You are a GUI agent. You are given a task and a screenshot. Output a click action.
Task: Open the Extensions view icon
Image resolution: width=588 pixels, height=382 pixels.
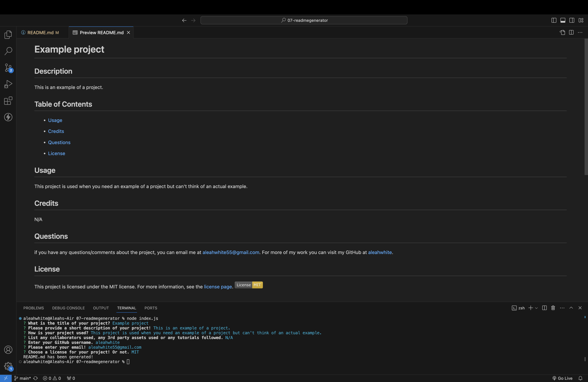(8, 101)
